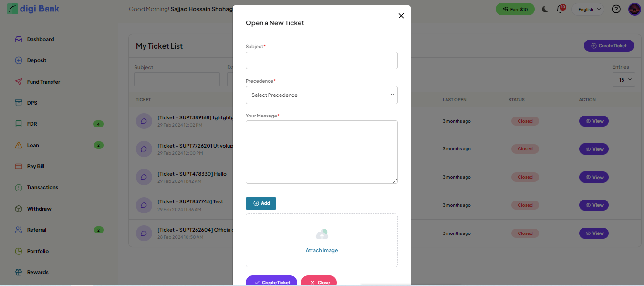Screen dimensions: 644x286
Task: Click the Earn $10 button
Action: pos(515,10)
